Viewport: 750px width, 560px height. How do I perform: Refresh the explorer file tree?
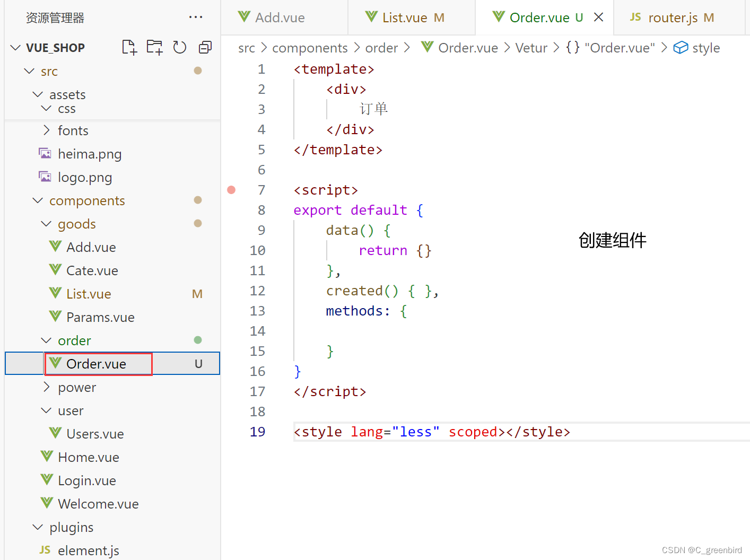point(180,47)
